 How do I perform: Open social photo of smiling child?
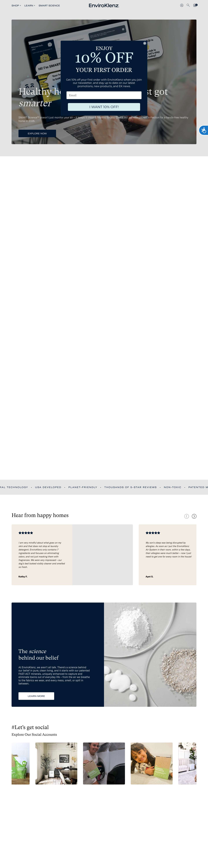152,763
